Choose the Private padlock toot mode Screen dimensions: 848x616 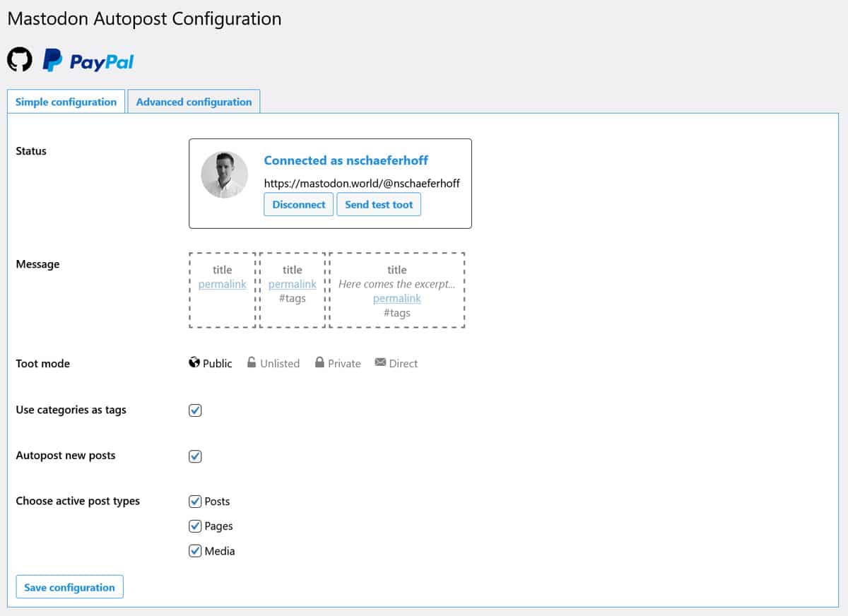(338, 363)
